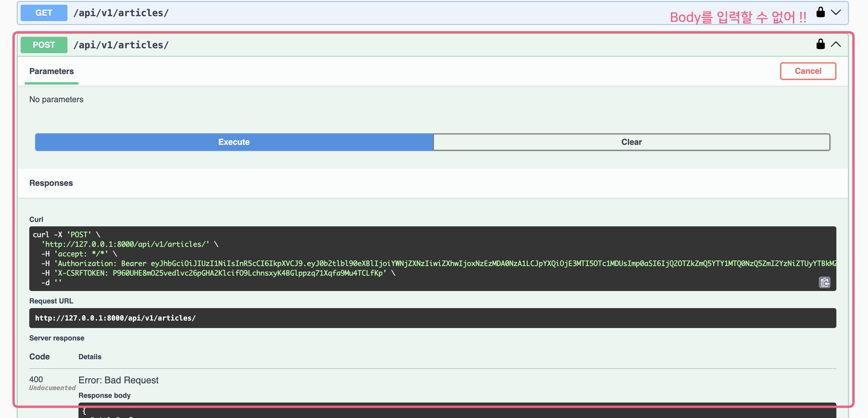The image size is (868, 418).
Task: Click the authorization lock on the POST articles row
Action: click(x=820, y=44)
